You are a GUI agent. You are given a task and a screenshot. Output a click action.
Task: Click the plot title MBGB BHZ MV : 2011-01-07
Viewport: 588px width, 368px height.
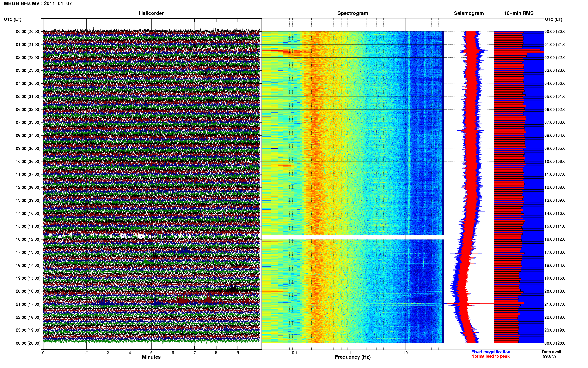pos(38,4)
